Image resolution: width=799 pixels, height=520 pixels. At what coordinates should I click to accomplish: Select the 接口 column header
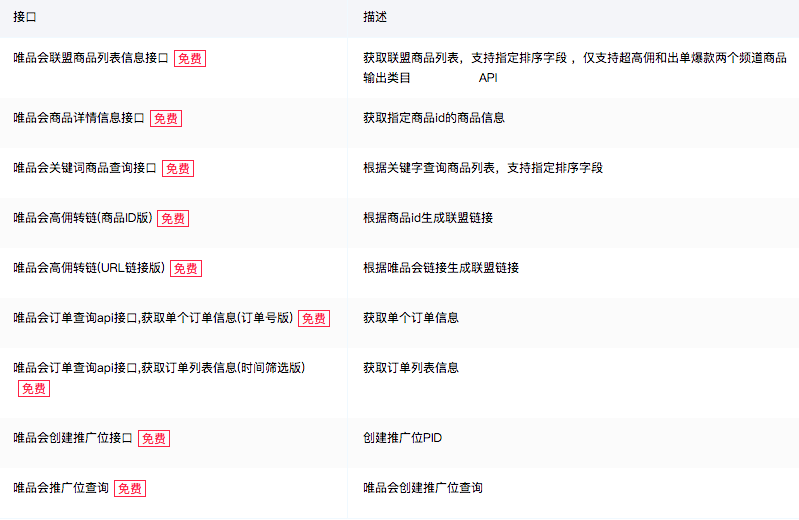pos(25,17)
